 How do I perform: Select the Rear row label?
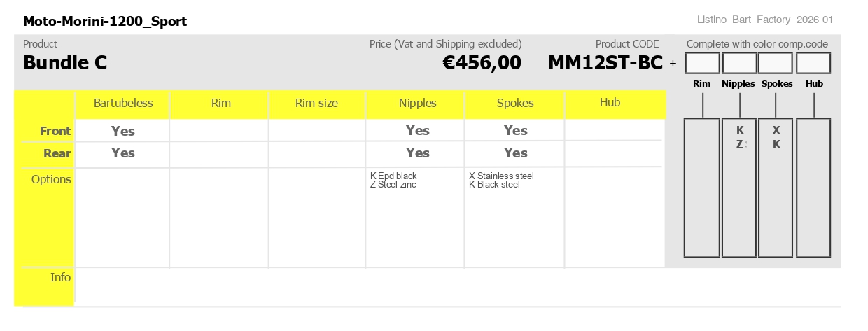click(x=57, y=153)
